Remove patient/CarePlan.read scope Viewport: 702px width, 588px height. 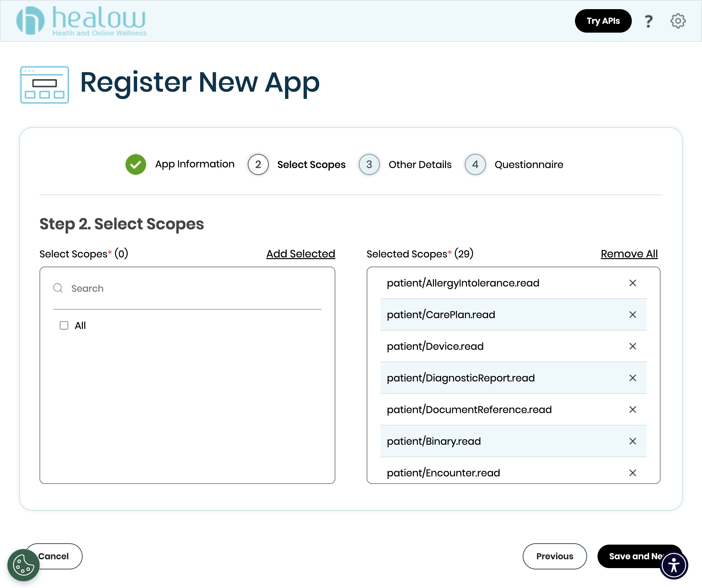632,314
